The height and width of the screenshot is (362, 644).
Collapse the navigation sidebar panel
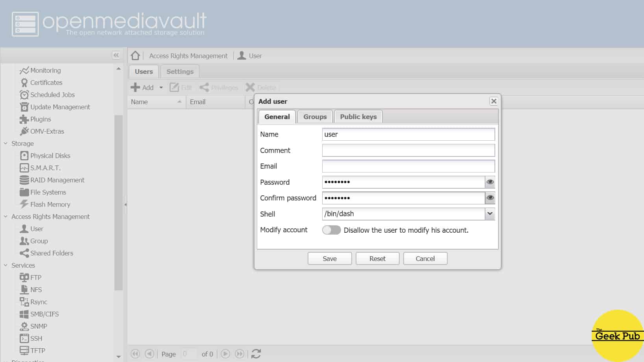coord(116,55)
